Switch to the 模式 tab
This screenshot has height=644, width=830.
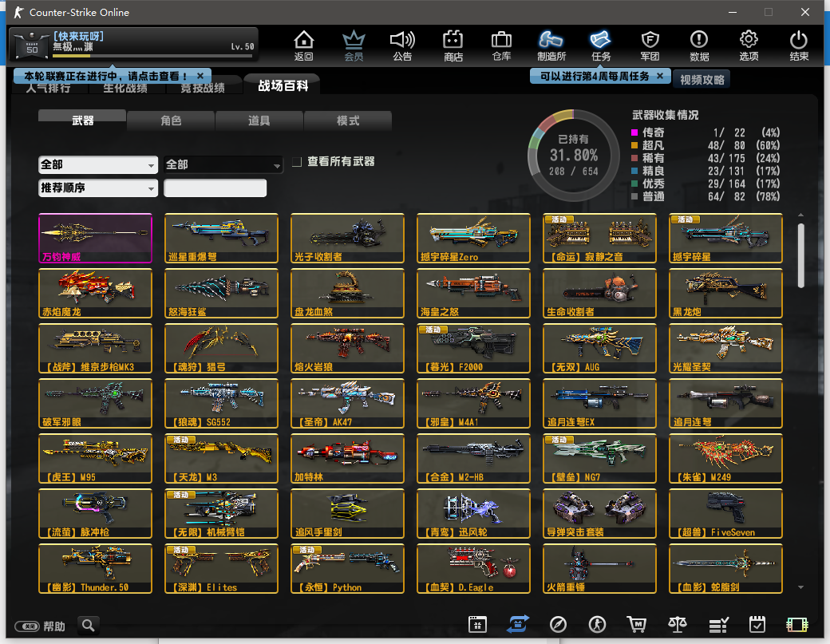(348, 121)
